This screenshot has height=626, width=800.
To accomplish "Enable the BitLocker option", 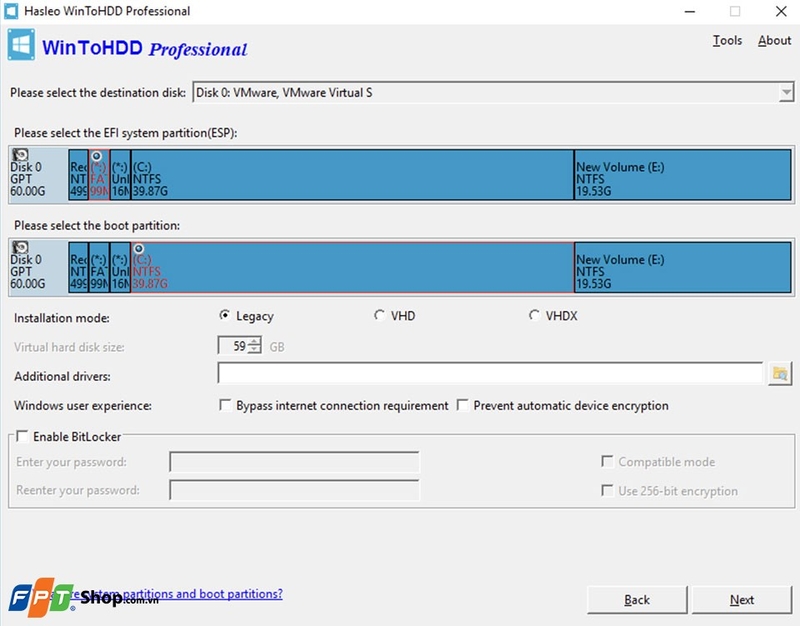I will point(21,436).
